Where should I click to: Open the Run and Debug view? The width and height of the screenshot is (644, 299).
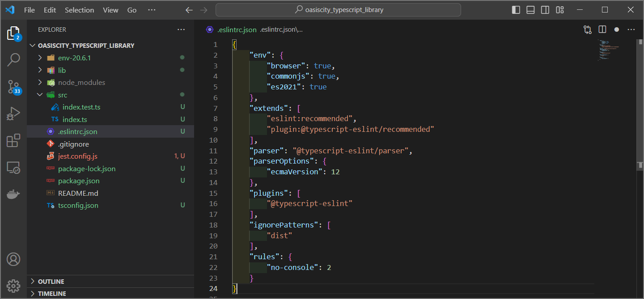point(13,114)
